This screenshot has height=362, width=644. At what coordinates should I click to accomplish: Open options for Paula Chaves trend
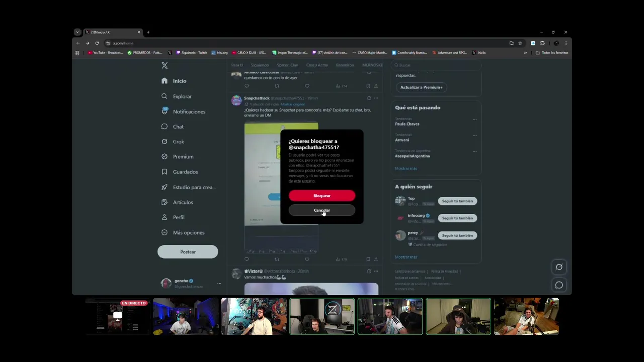[x=474, y=120]
